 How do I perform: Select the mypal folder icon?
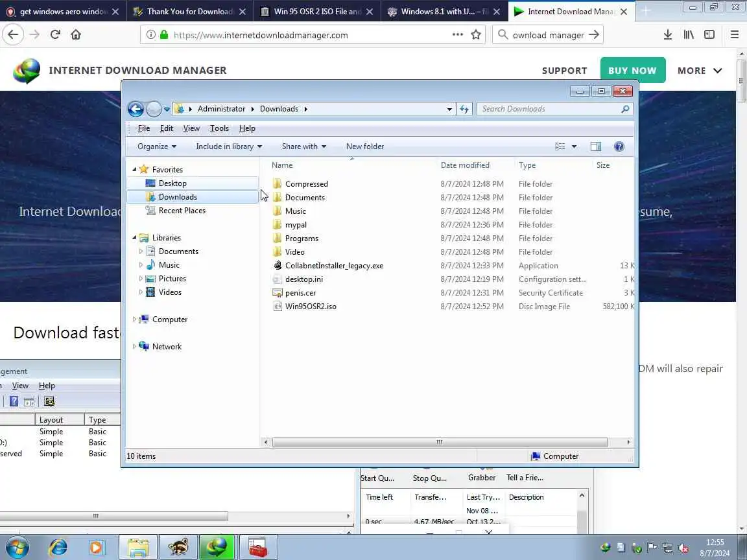pos(278,224)
